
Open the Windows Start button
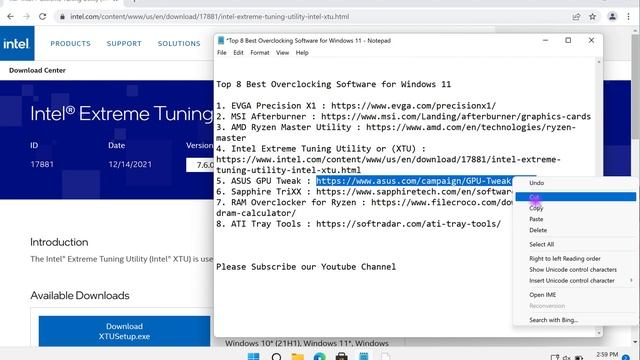[x=253, y=357]
